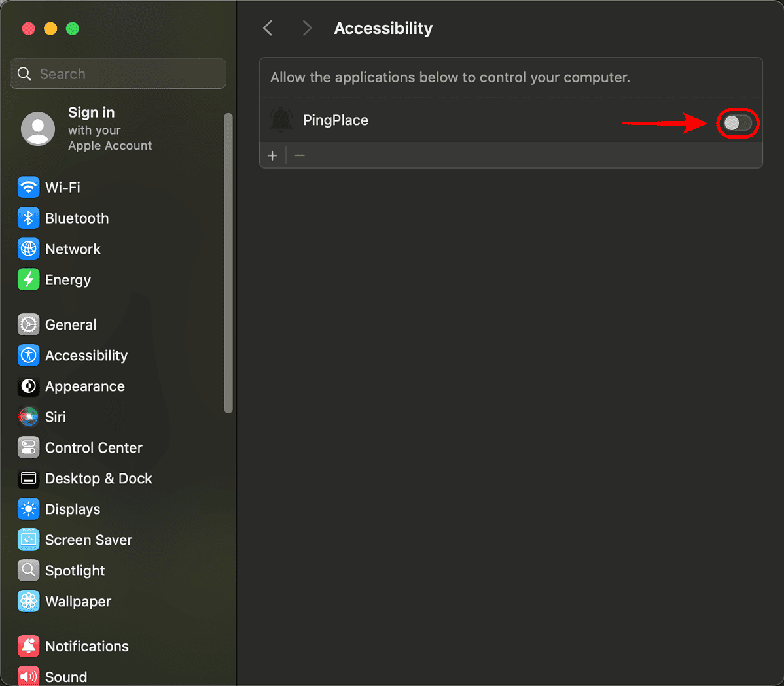
Task: Click the Search settings field
Action: pyautogui.click(x=118, y=74)
